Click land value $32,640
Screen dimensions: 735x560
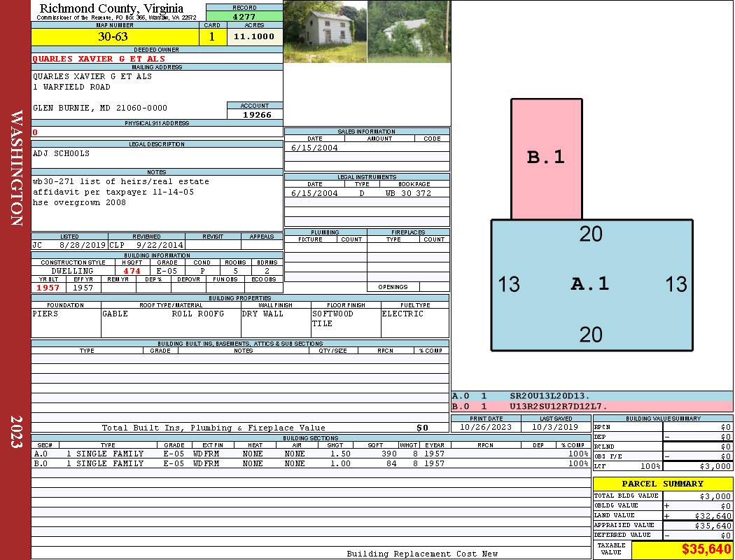pos(713,516)
